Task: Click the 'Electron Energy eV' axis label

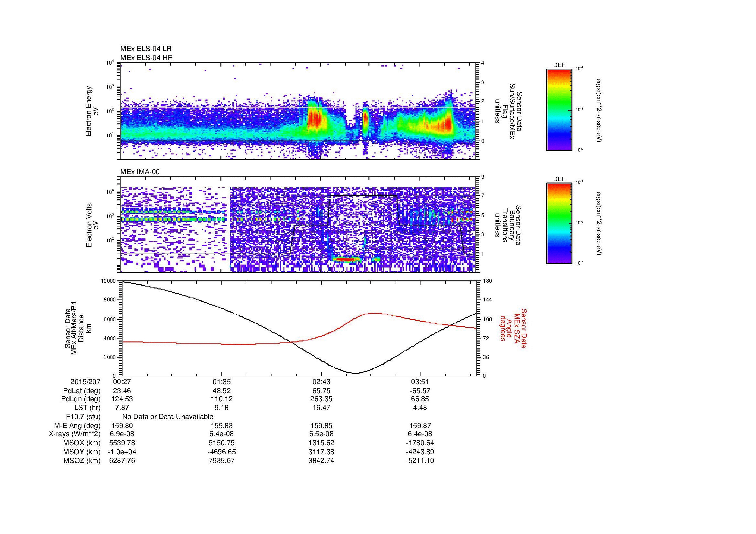Action: click(x=92, y=111)
